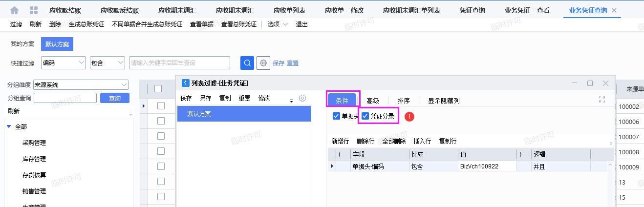Viewport: 644px width, 207px height.
Task: Expand filter dialog with fullscreen icon
Action: (601, 99)
